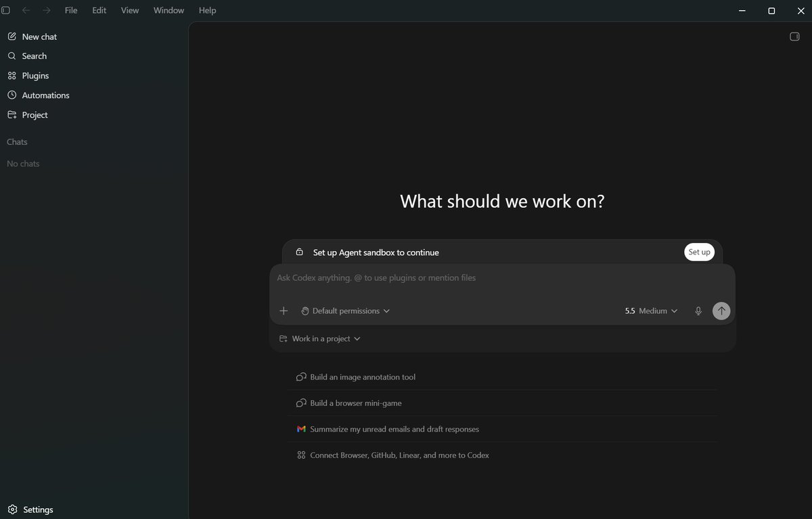Click the Settings gear icon
This screenshot has width=812, height=519.
pos(12,510)
